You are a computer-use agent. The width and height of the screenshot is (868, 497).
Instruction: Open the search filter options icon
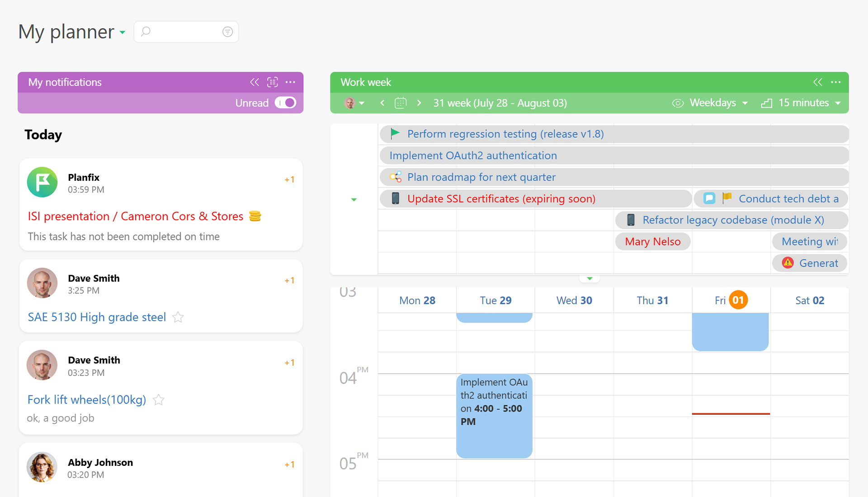(x=227, y=32)
